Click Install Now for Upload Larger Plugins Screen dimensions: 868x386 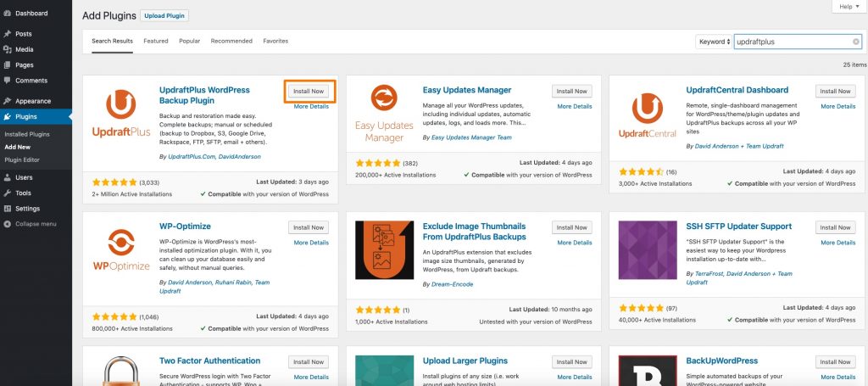tap(572, 362)
